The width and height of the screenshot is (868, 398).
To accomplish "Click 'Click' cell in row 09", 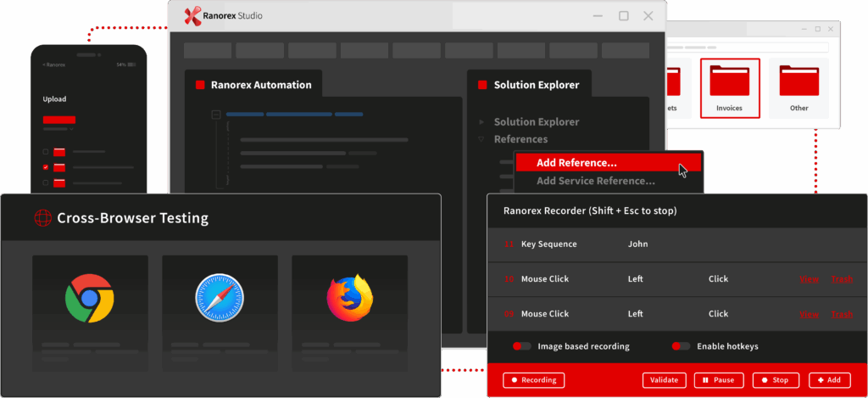I will pos(718,314).
